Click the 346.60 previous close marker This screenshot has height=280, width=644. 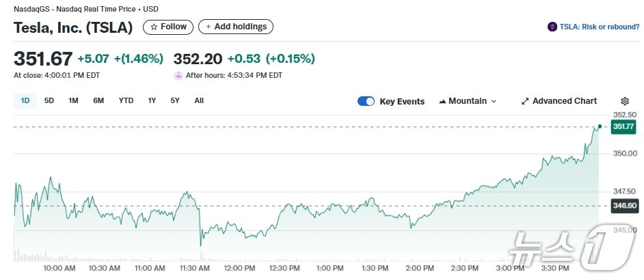click(x=623, y=206)
